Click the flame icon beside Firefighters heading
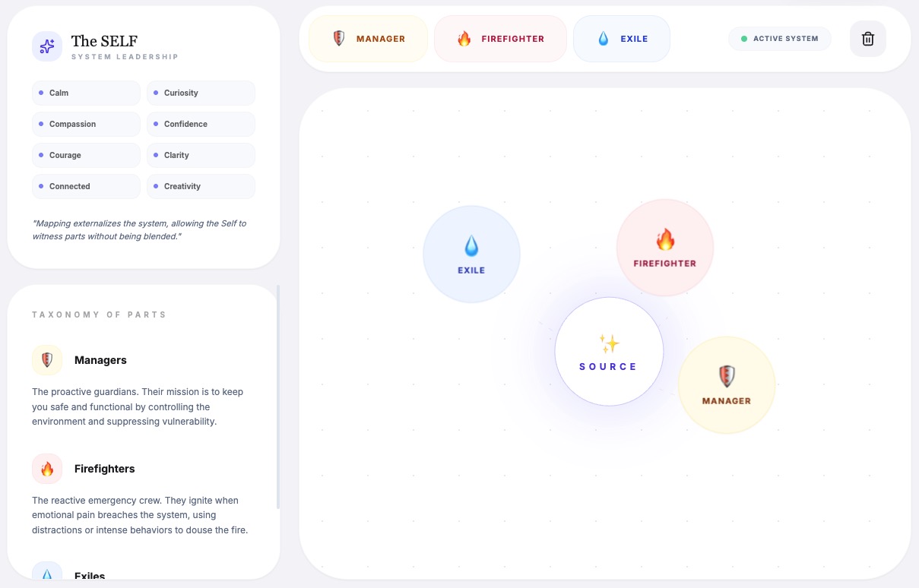Screen dimensions: 919x588 [47, 469]
